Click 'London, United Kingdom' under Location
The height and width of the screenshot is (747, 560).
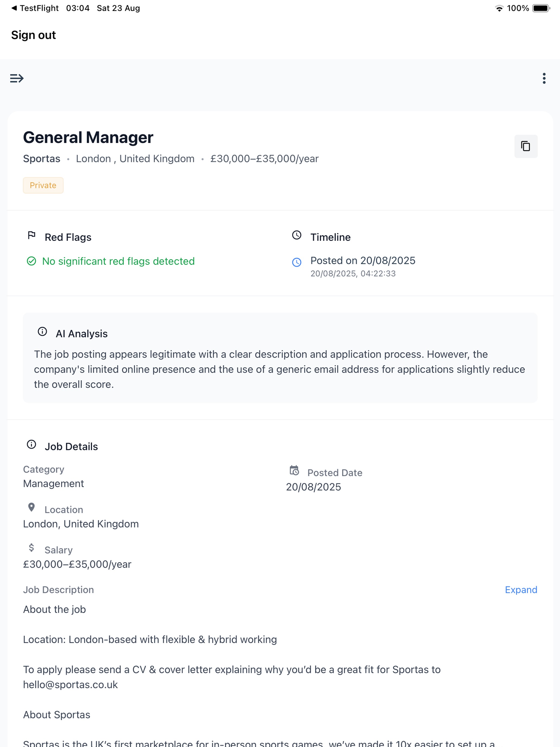pos(81,524)
